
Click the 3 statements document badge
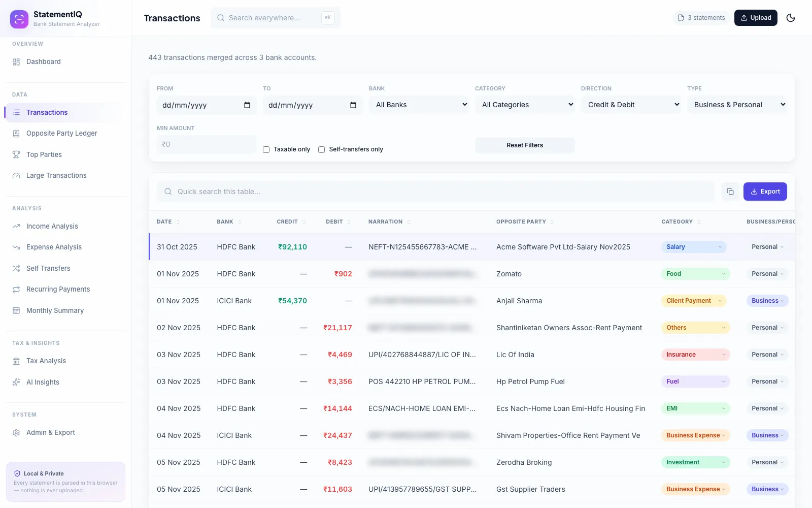coord(701,18)
